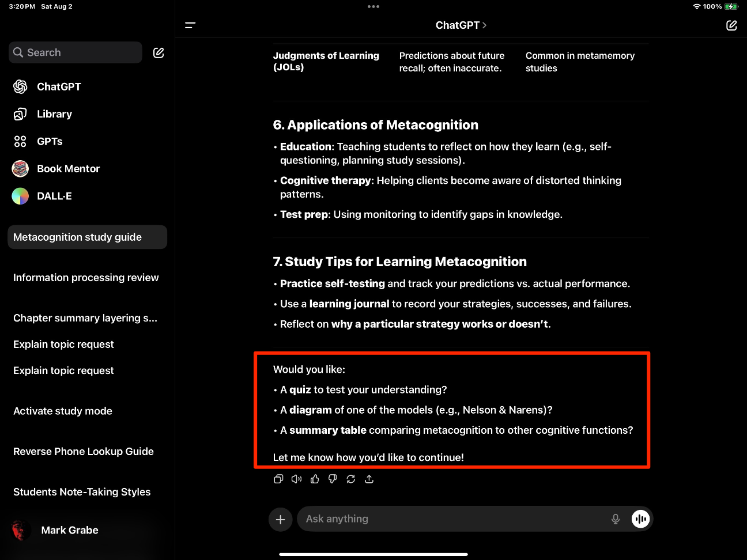Open Students Note-Taking Styles conversation
This screenshot has width=747, height=560.
(82, 492)
